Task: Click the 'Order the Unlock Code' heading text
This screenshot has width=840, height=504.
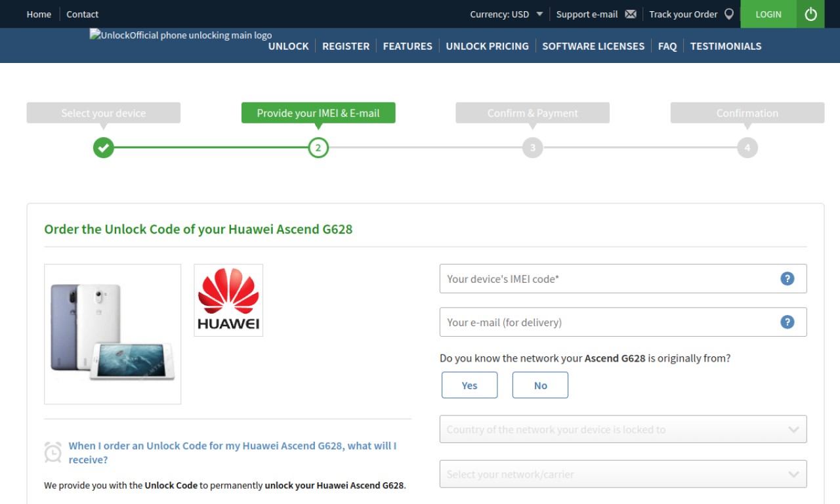Action: (x=198, y=229)
